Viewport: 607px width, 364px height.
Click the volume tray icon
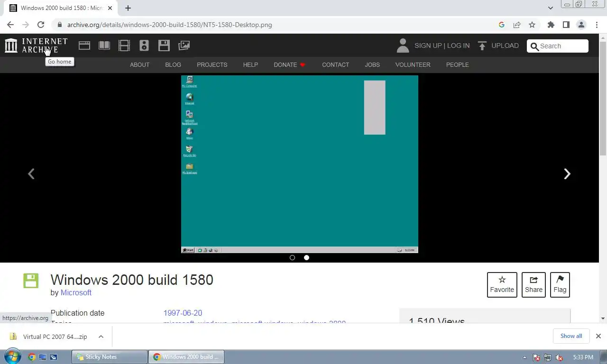tap(559, 357)
